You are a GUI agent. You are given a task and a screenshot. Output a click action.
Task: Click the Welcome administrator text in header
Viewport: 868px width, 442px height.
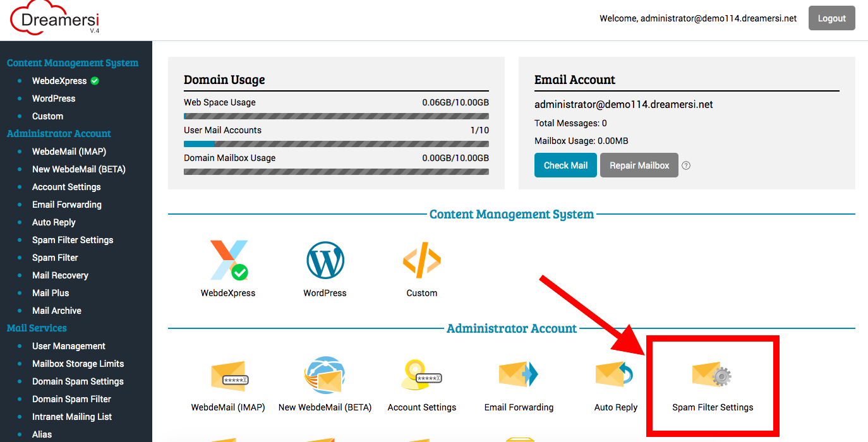coord(698,18)
